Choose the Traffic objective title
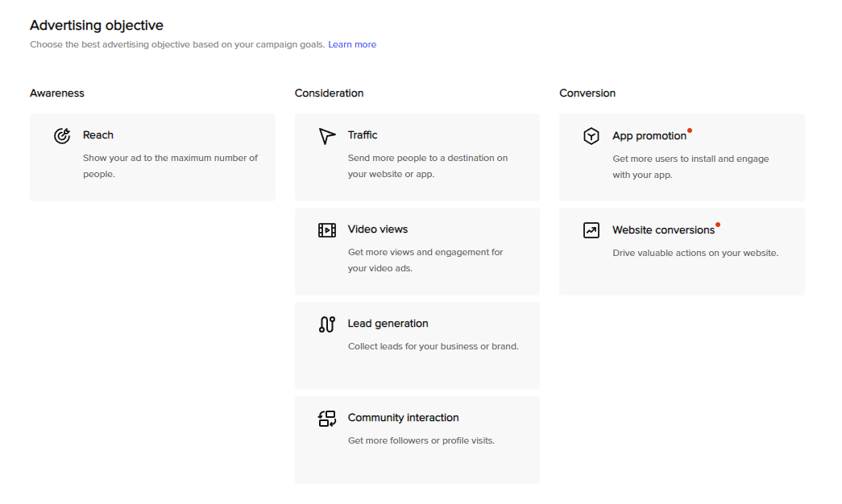This screenshot has height=504, width=842. 363,135
